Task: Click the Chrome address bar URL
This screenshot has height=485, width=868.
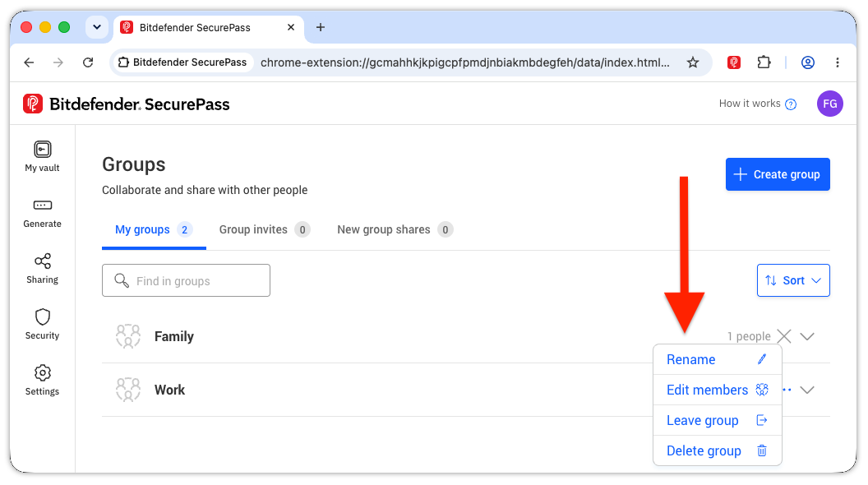Action: point(465,62)
